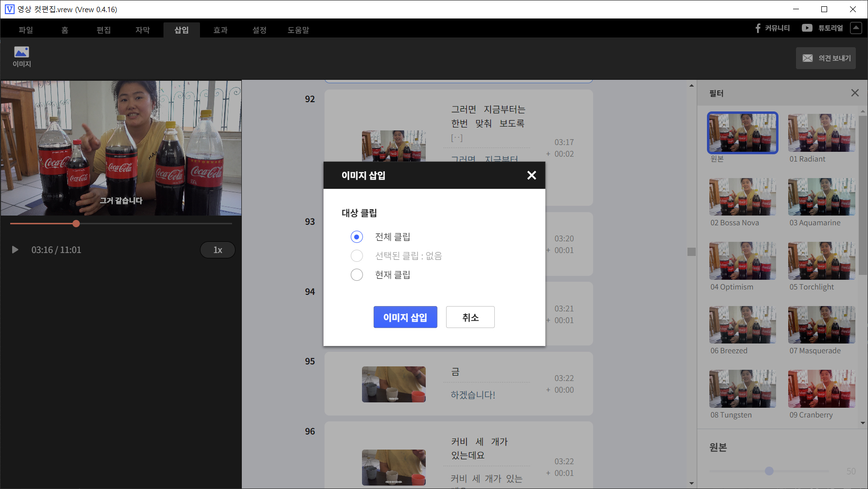The image size is (868, 489).
Task: Click the filter list scroll down arrow
Action: [x=863, y=423]
